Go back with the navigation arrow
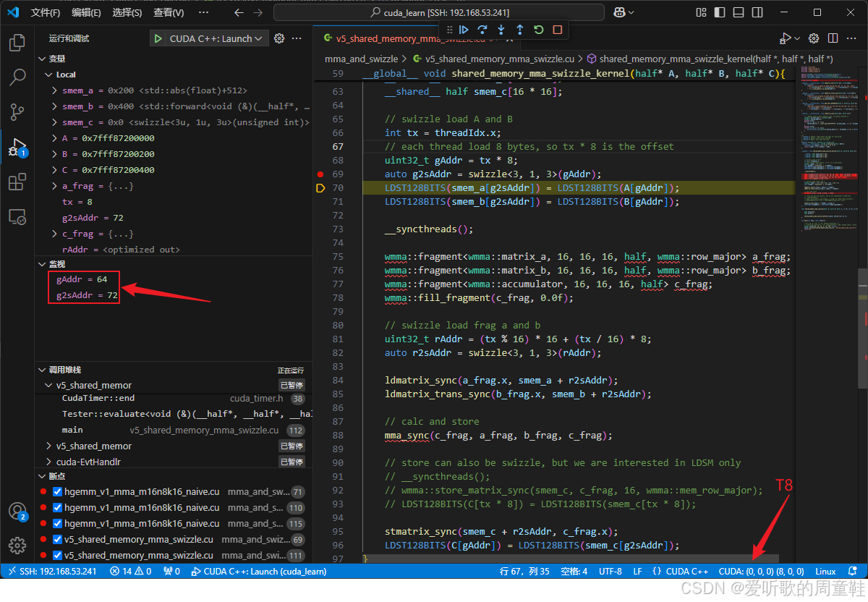 pyautogui.click(x=239, y=12)
